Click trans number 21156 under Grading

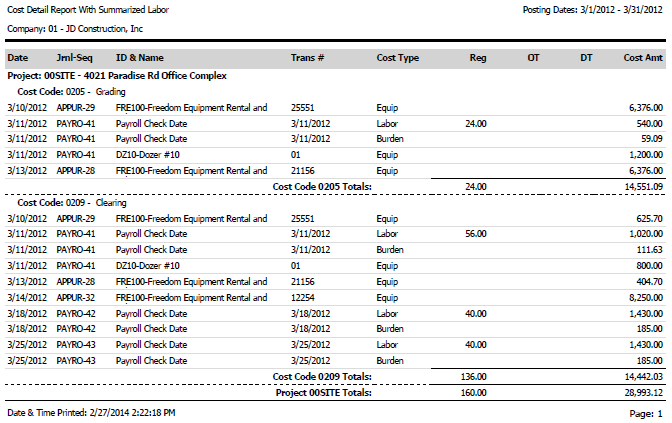coord(303,171)
